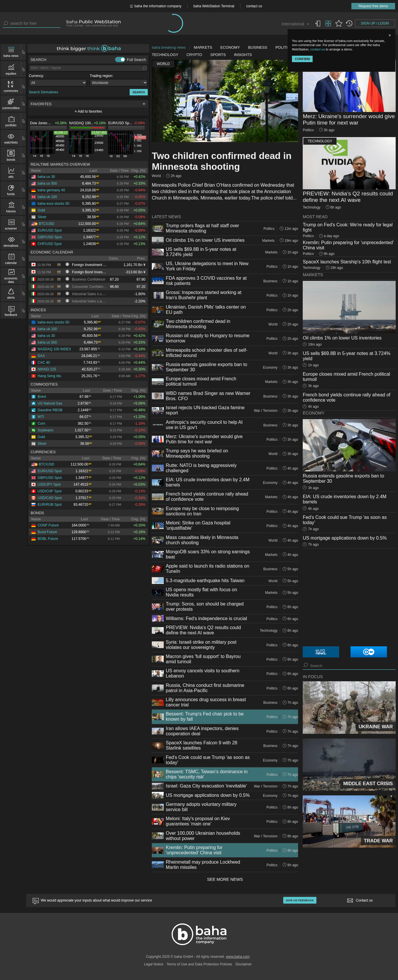Click the CONFIRM license button
The image size is (398, 980).
click(x=302, y=59)
